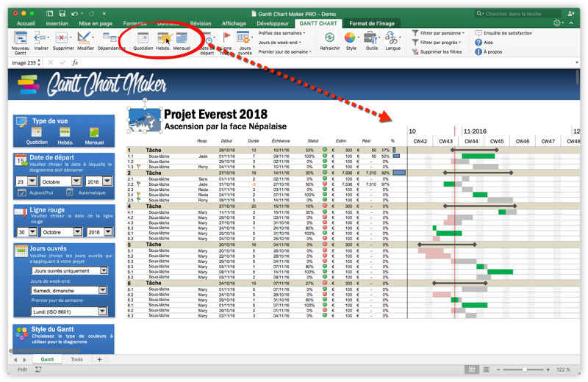Click the Rafraîchir ribbon icon

pyautogui.click(x=329, y=38)
